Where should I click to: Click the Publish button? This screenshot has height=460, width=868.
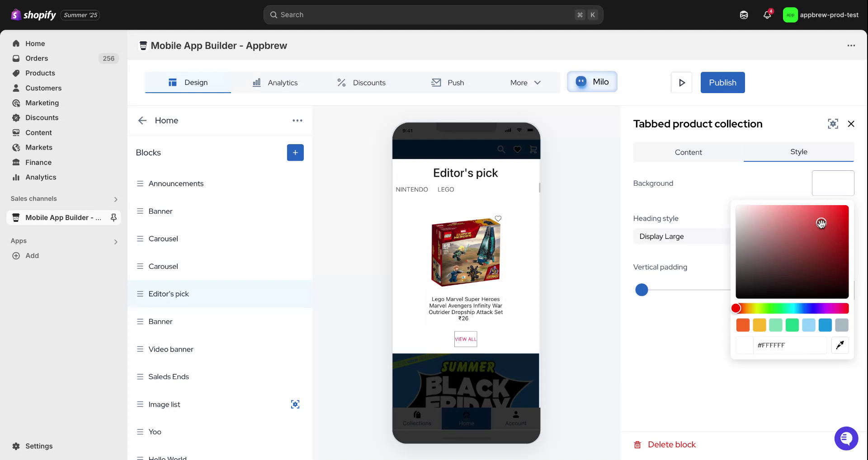pos(722,83)
